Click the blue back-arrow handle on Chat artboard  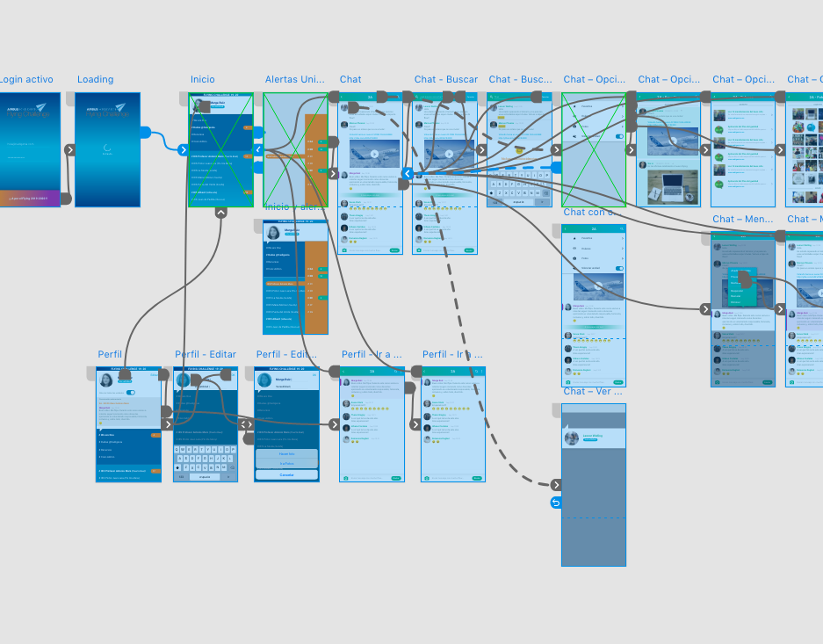click(408, 174)
